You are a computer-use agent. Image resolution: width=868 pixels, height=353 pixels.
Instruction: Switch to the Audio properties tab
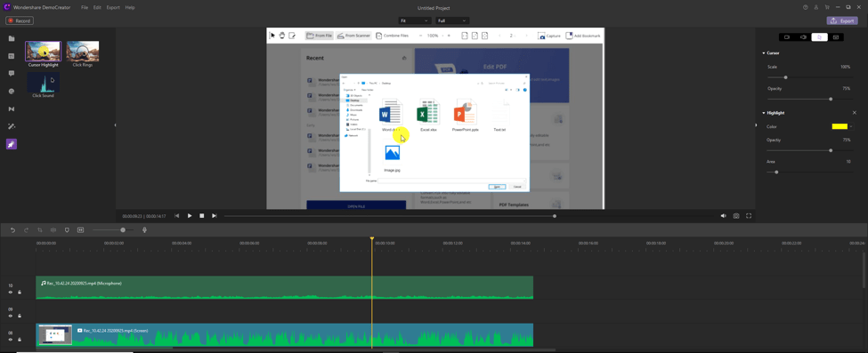click(803, 37)
